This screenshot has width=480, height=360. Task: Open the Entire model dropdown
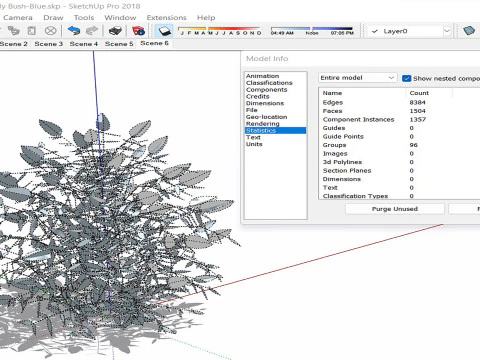358,78
